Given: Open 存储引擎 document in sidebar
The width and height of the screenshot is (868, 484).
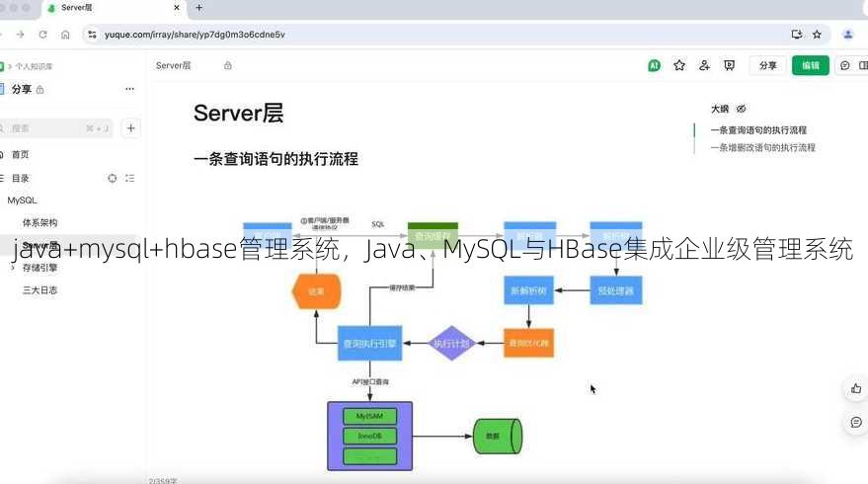Looking at the screenshot, I should (x=39, y=268).
